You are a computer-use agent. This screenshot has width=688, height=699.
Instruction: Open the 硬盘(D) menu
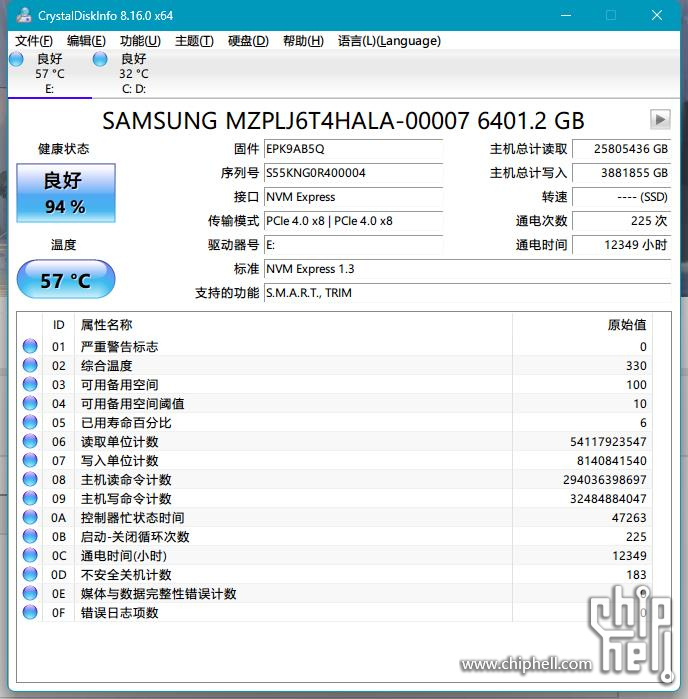click(x=248, y=41)
